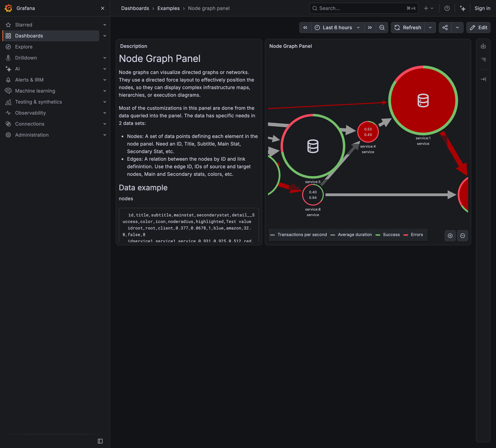This screenshot has width=496, height=448.
Task: Expand the Connections chevron
Action: [105, 124]
